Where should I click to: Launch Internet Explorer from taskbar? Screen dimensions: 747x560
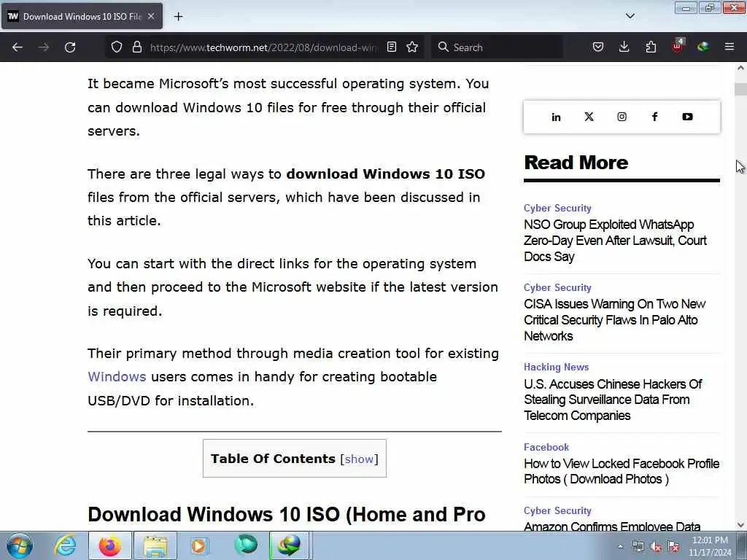click(65, 545)
